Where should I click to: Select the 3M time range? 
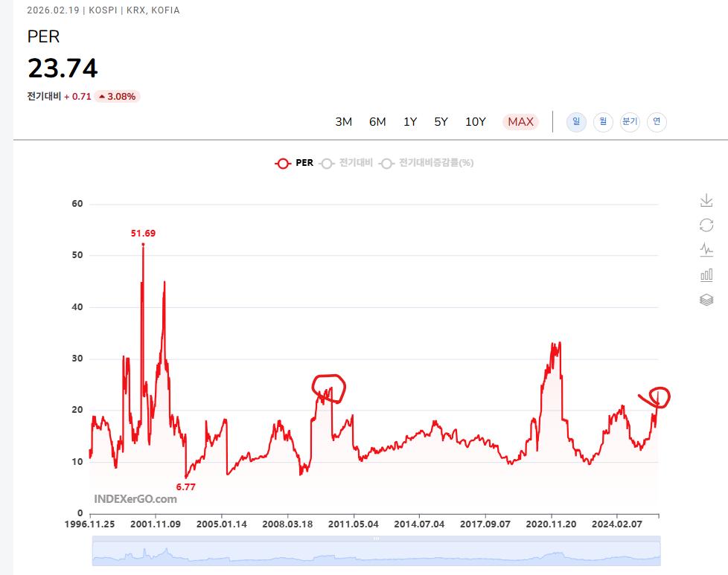[343, 122]
